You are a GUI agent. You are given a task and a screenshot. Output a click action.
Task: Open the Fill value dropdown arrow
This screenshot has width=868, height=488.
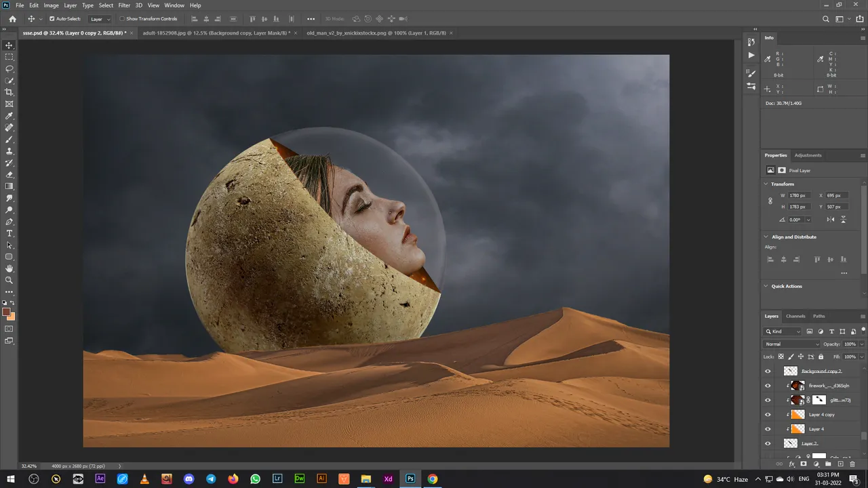tap(862, 357)
